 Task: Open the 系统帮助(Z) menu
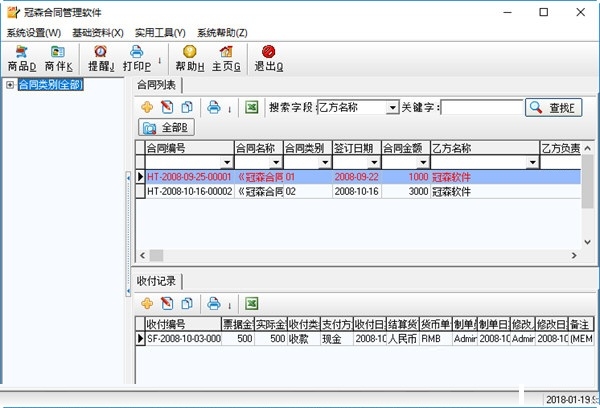coord(222,33)
